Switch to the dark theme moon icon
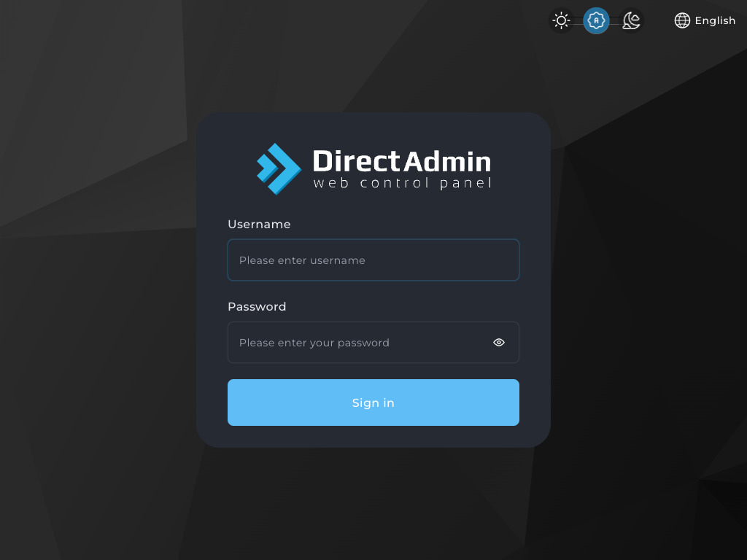The width and height of the screenshot is (747, 560). pyautogui.click(x=631, y=20)
